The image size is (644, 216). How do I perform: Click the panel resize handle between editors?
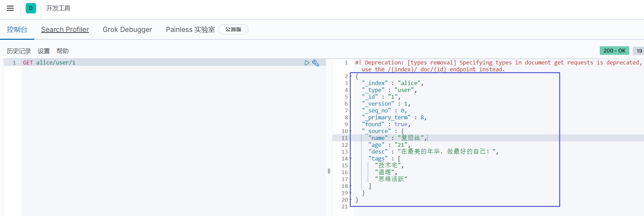pos(329,171)
